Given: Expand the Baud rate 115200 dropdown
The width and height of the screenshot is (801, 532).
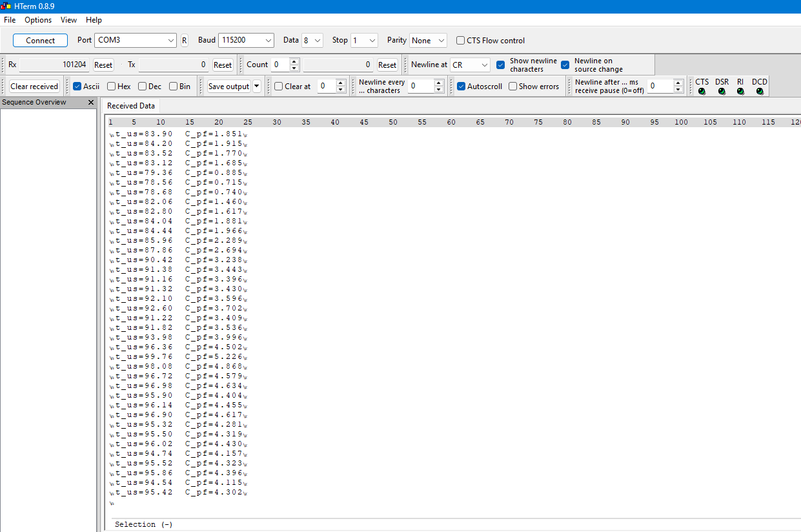Looking at the screenshot, I should (x=246, y=41).
